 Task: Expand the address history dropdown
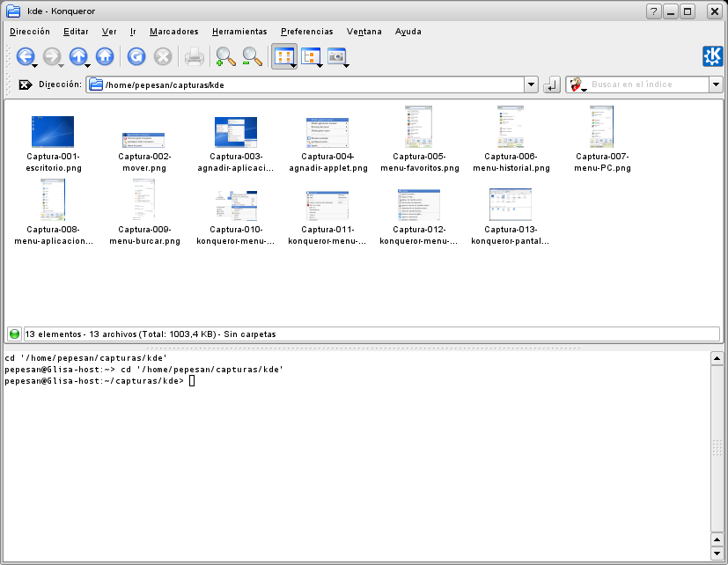[531, 85]
